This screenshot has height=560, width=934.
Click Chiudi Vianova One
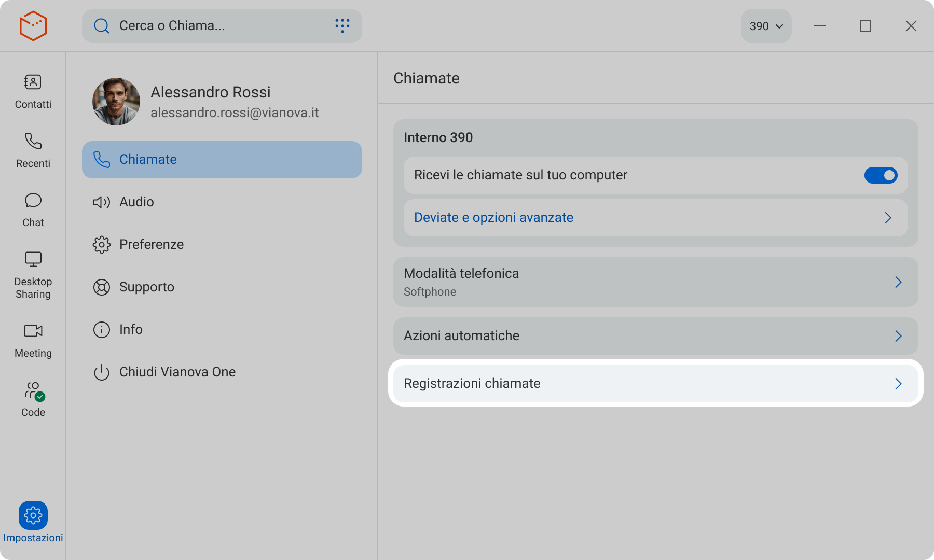click(x=177, y=372)
